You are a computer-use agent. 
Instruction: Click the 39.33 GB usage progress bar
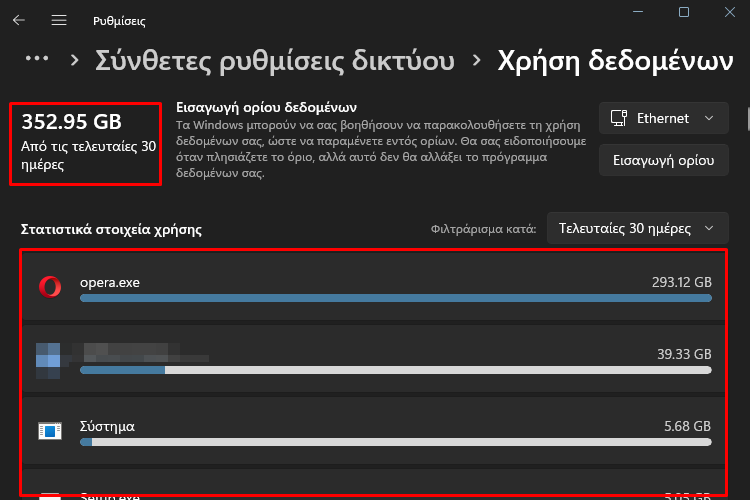pyautogui.click(x=396, y=370)
